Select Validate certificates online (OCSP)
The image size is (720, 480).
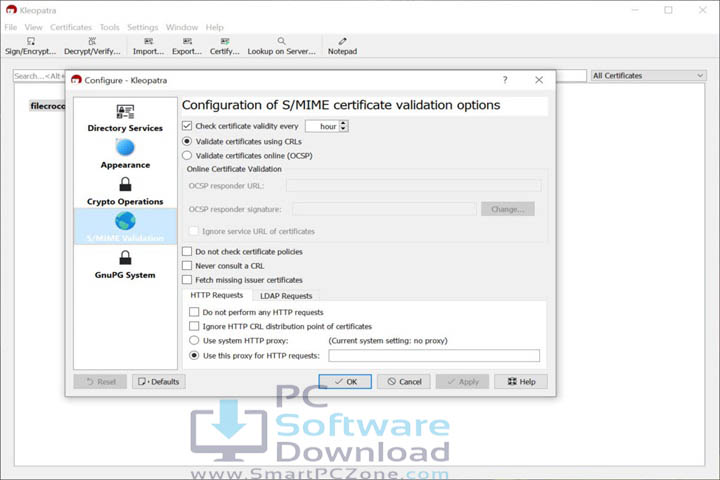(187, 155)
